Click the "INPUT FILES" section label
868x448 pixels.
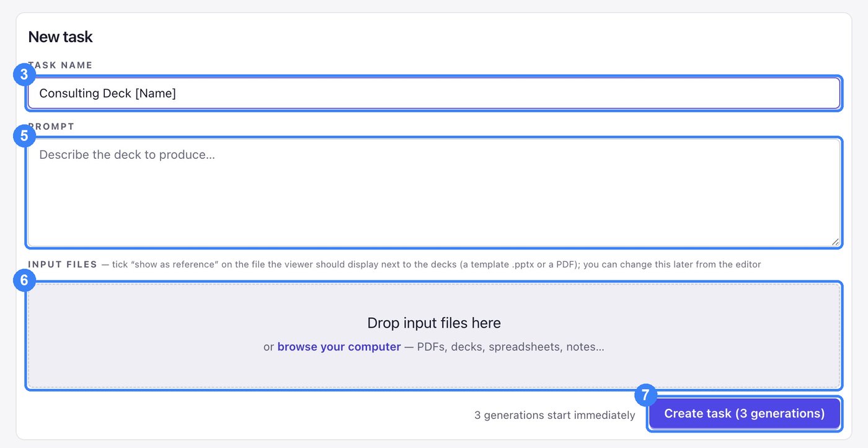[x=63, y=264]
